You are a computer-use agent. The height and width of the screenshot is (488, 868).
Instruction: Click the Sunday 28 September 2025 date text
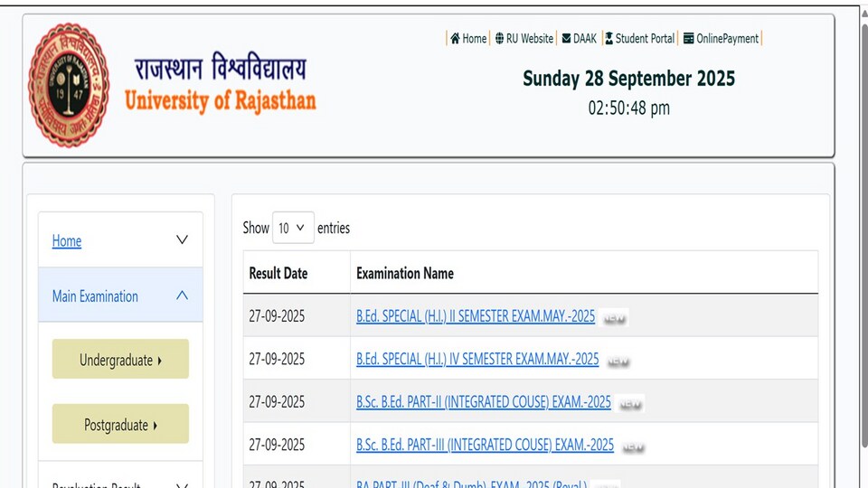click(629, 79)
